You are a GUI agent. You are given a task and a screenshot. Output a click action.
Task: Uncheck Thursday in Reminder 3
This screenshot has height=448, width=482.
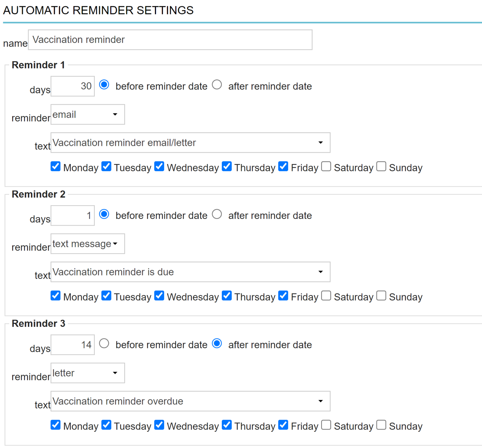point(227,425)
